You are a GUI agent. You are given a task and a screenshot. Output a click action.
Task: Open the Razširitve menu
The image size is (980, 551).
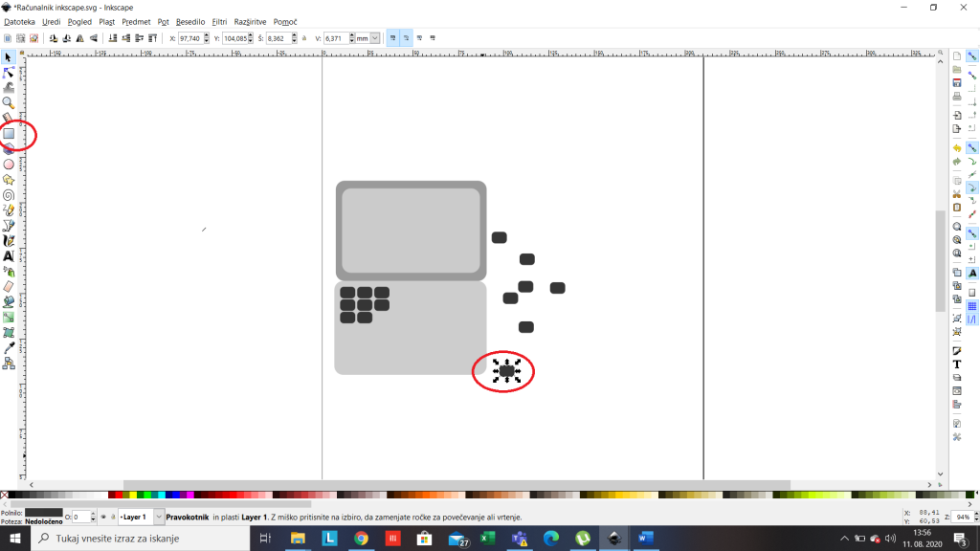250,22
